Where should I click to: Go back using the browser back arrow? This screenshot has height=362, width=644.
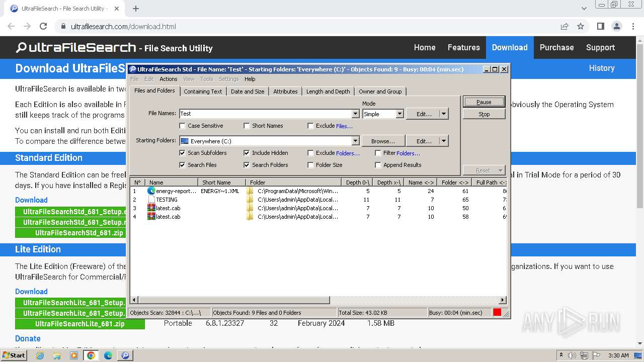[x=11, y=26]
